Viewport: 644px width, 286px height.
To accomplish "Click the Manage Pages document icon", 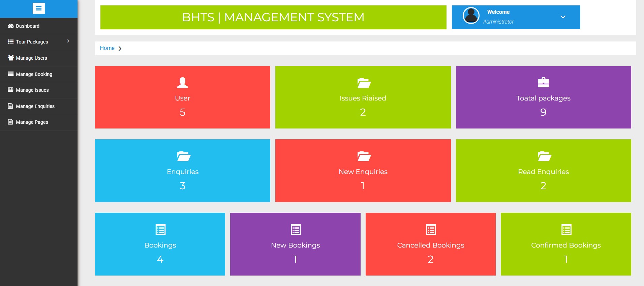I will click(x=10, y=122).
